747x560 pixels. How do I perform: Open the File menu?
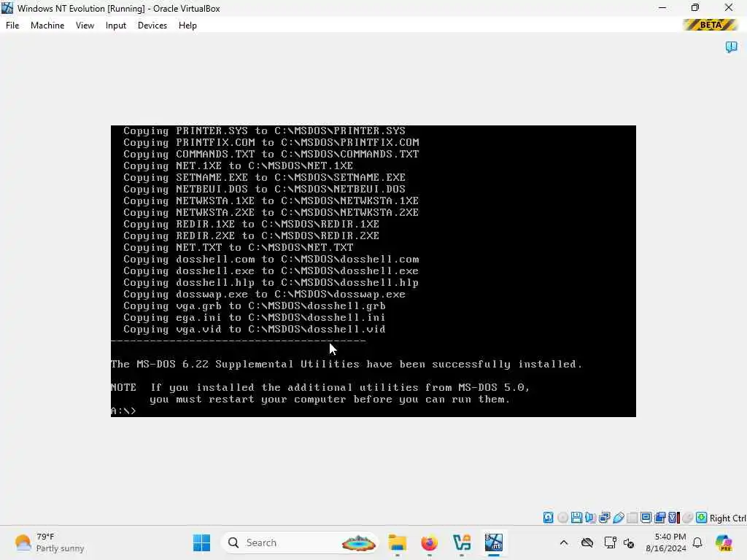coord(12,26)
